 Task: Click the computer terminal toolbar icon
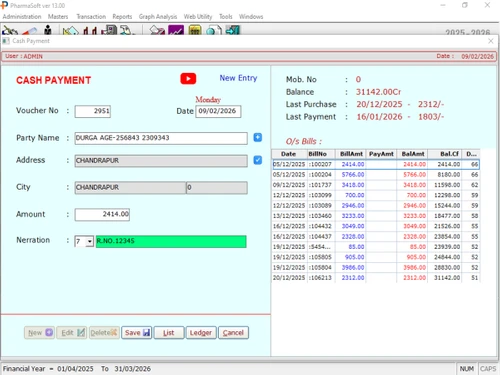[109, 30]
